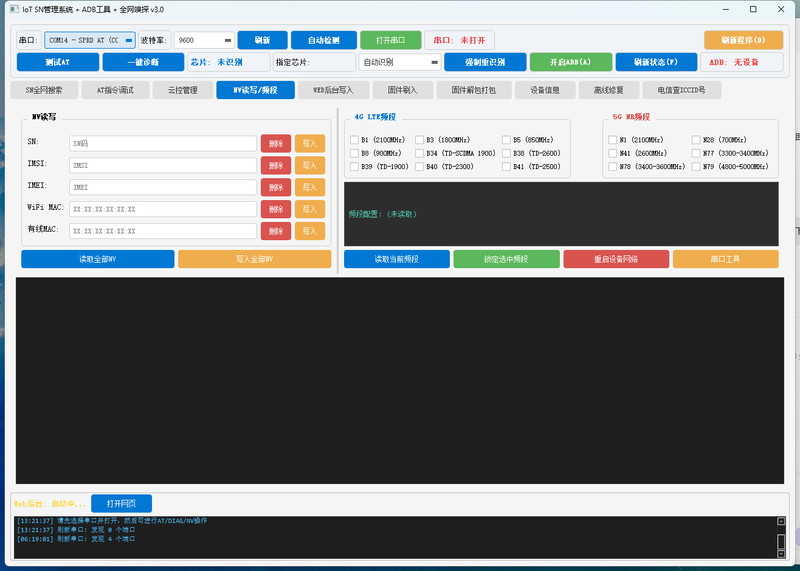Select the B38 (TD-2600) band checkbox
Screen dimensions: 800x571
pyautogui.click(x=506, y=153)
